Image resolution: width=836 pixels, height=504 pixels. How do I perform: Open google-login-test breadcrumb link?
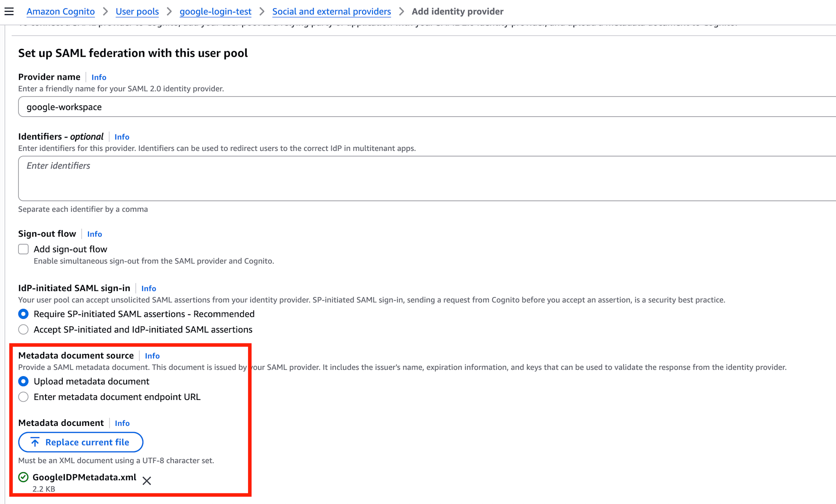(215, 11)
